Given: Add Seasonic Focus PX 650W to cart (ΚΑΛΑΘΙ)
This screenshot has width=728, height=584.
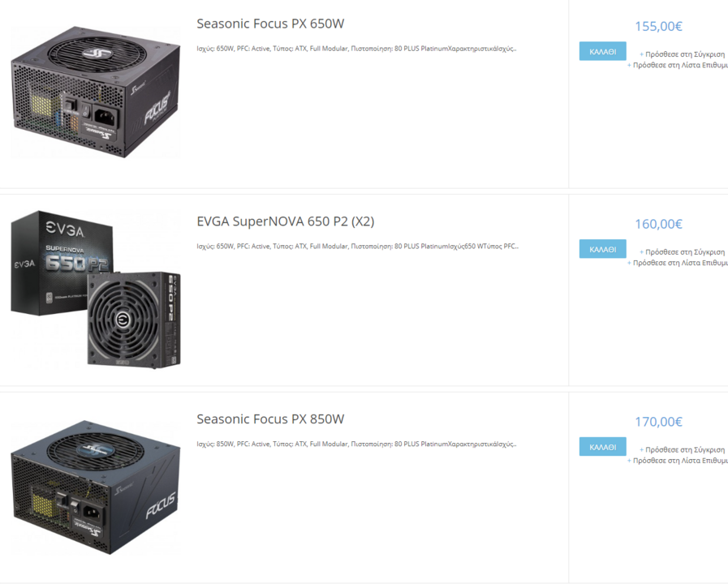Looking at the screenshot, I should click(x=603, y=51).
